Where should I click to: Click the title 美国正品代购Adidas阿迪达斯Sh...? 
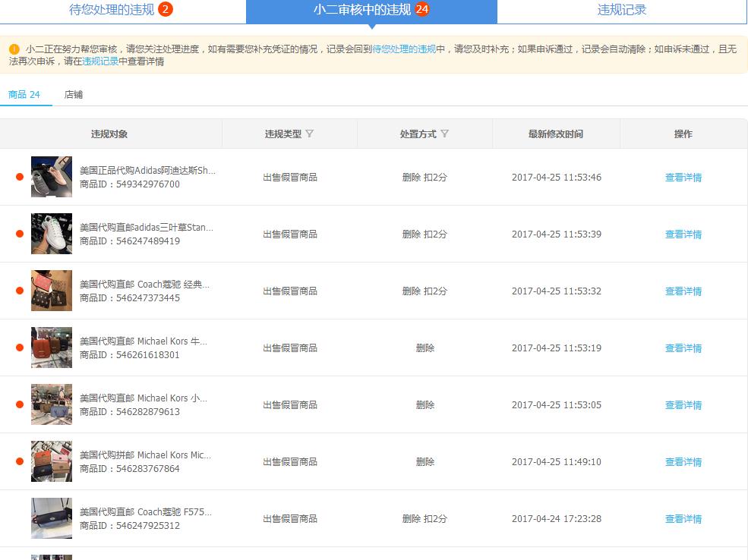pyautogui.click(x=147, y=171)
